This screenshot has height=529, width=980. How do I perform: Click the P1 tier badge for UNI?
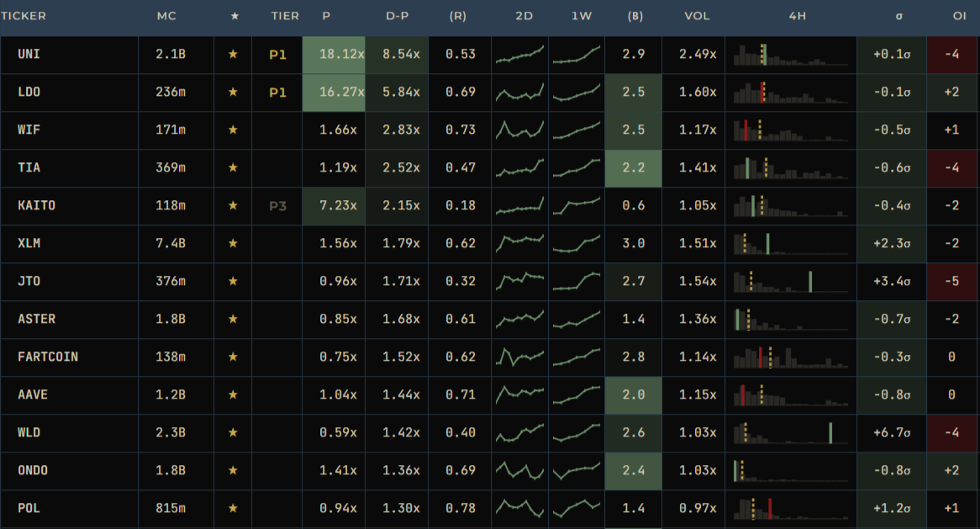point(277,55)
